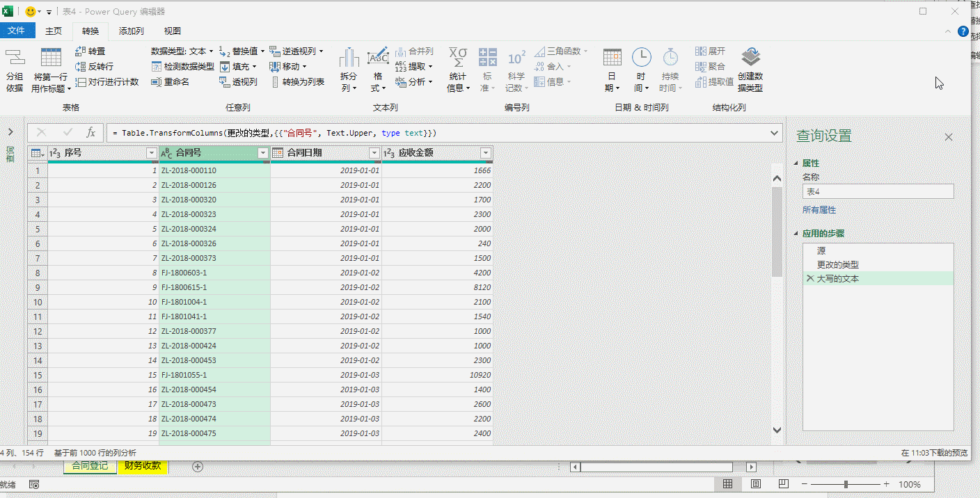Click Pivot Column (透视列)
980x498 pixels.
pyautogui.click(x=238, y=81)
